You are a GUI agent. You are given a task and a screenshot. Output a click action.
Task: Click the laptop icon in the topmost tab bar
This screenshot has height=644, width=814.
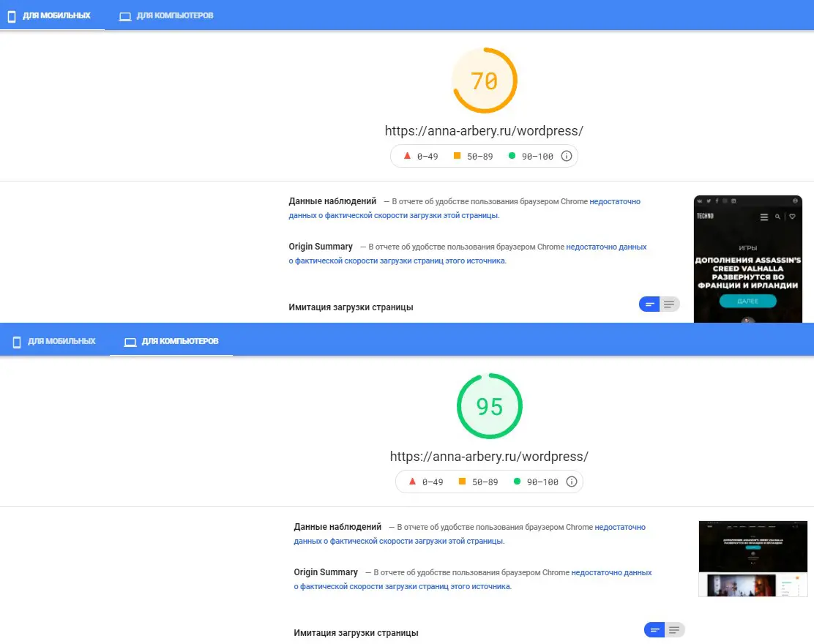click(125, 16)
